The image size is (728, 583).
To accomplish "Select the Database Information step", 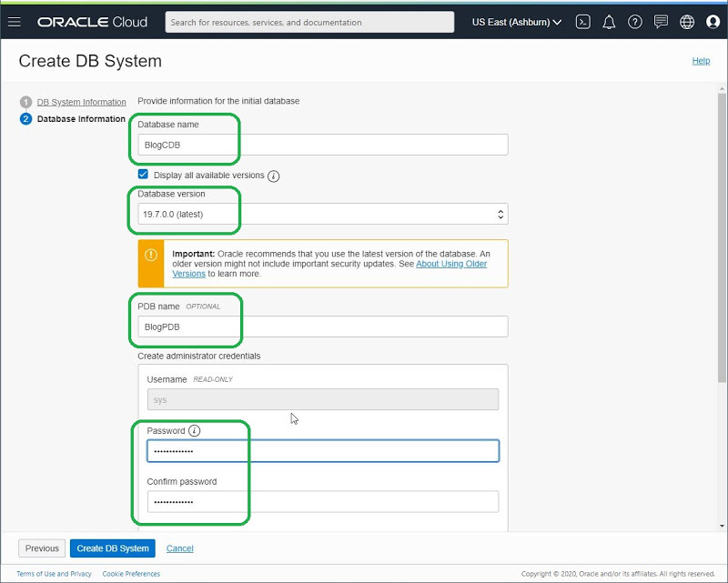I will 81,119.
